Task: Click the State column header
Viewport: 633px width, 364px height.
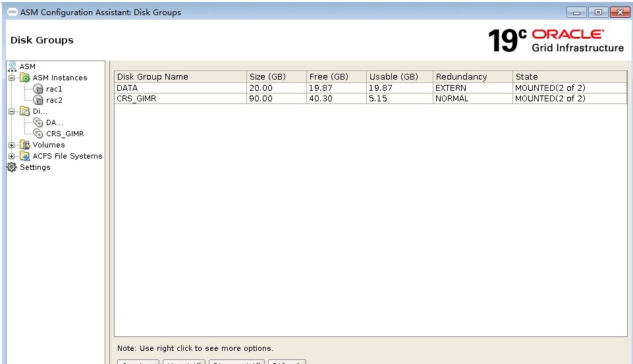Action: coord(570,76)
